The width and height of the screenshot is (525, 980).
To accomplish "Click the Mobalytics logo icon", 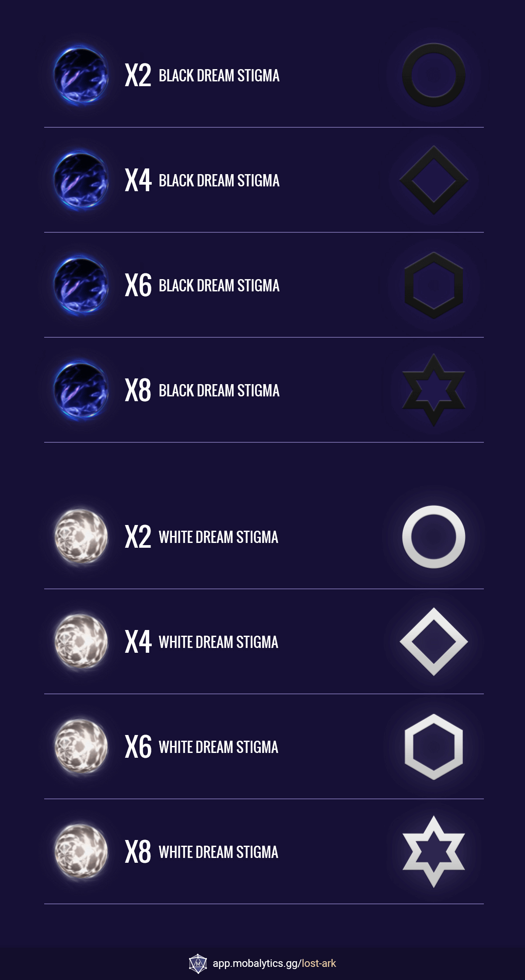I will click(x=198, y=963).
